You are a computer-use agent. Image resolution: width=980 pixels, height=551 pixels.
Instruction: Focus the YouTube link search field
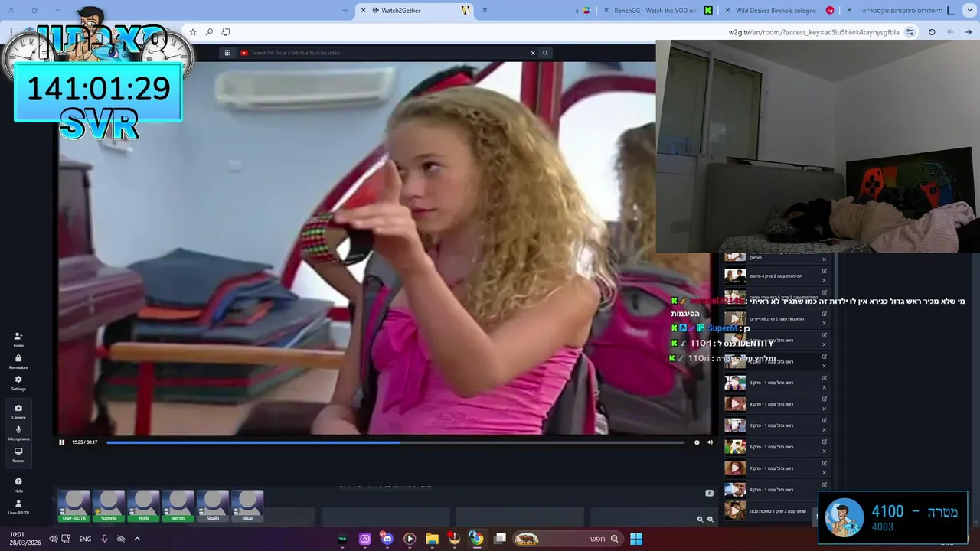tap(387, 53)
